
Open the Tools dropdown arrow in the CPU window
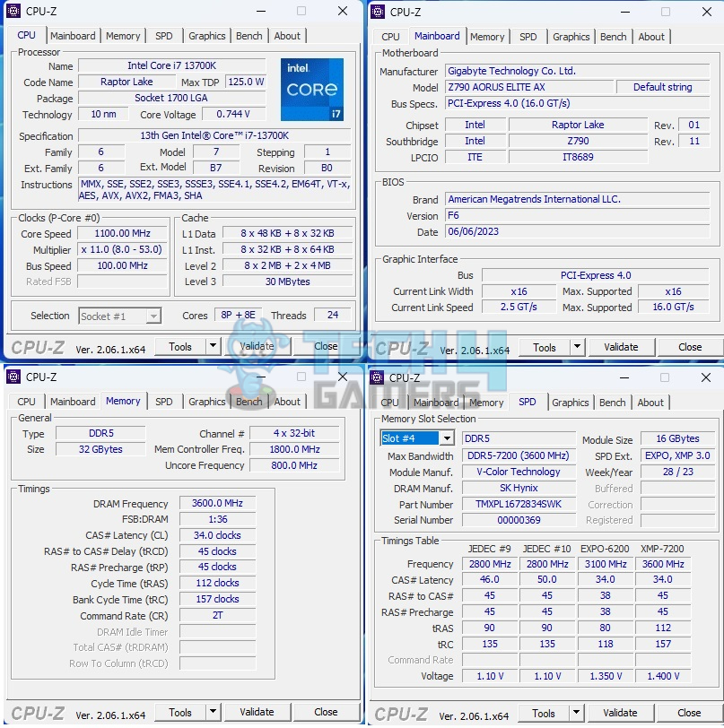click(213, 346)
